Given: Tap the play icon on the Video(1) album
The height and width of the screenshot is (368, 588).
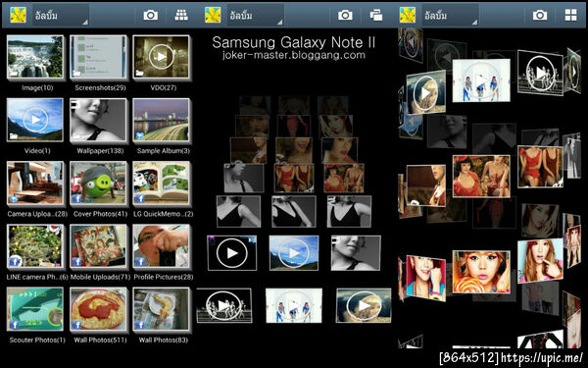Looking at the screenshot, I should (x=35, y=120).
